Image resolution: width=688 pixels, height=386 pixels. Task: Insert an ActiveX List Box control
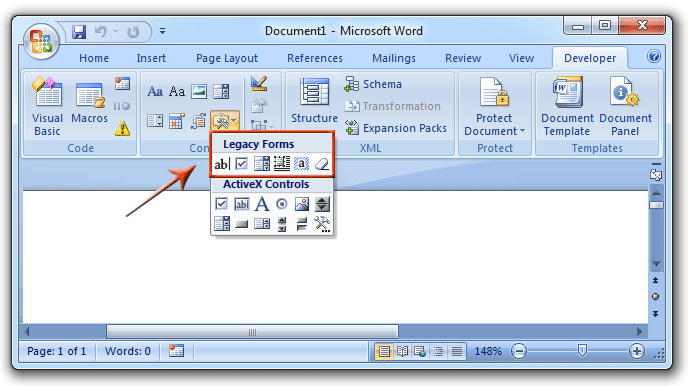click(262, 224)
